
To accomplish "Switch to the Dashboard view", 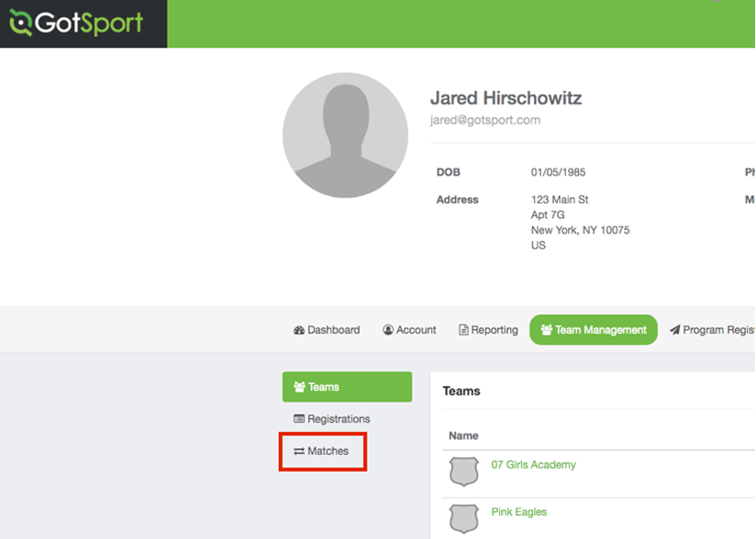I will pyautogui.click(x=327, y=329).
